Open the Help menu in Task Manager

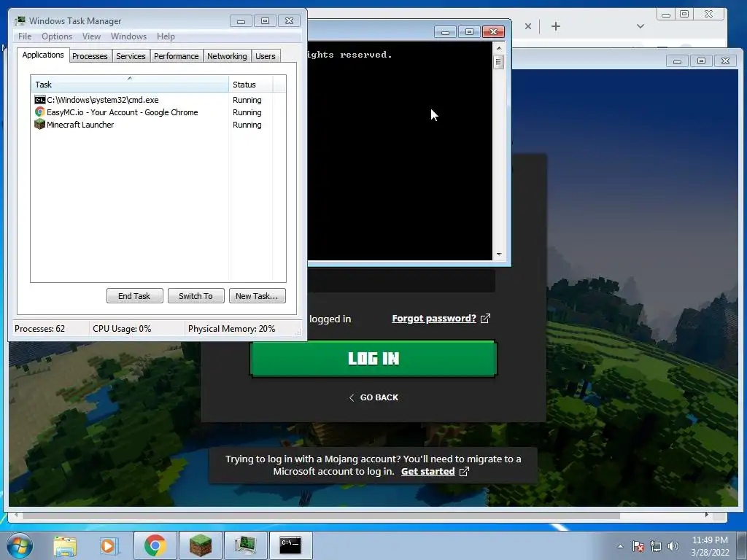(166, 36)
